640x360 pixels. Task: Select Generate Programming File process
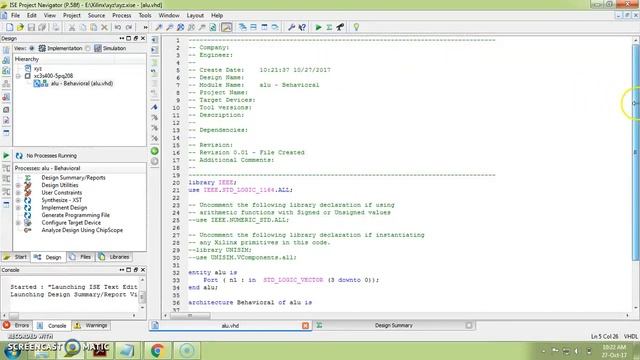[x=76, y=215]
